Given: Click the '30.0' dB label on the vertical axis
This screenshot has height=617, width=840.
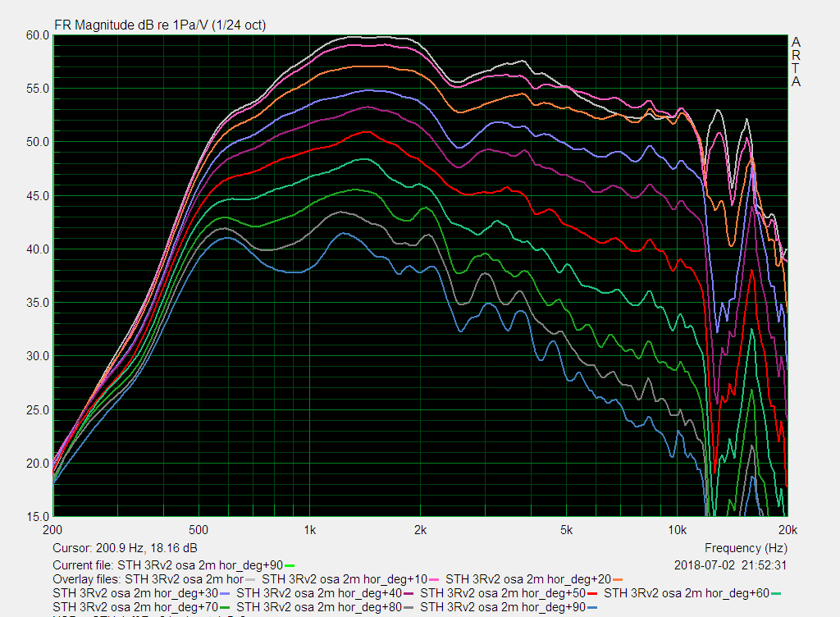Looking at the screenshot, I should [x=38, y=356].
